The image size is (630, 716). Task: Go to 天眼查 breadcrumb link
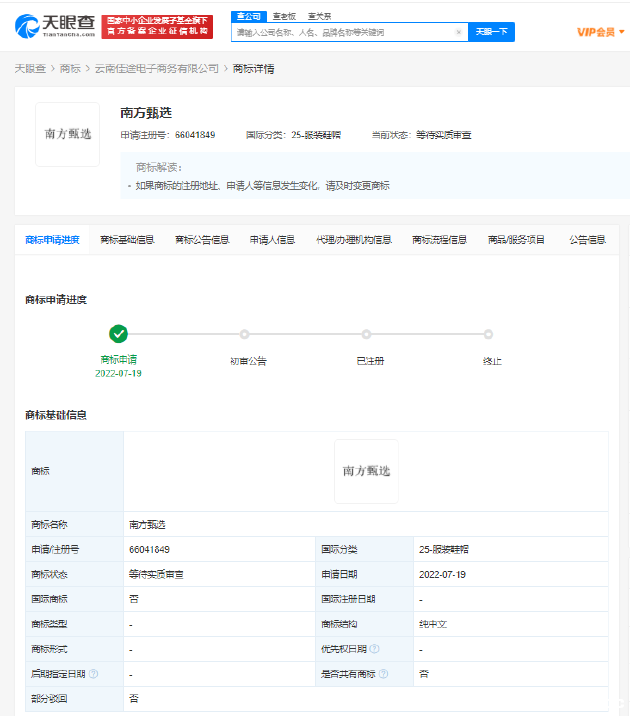tap(30, 69)
